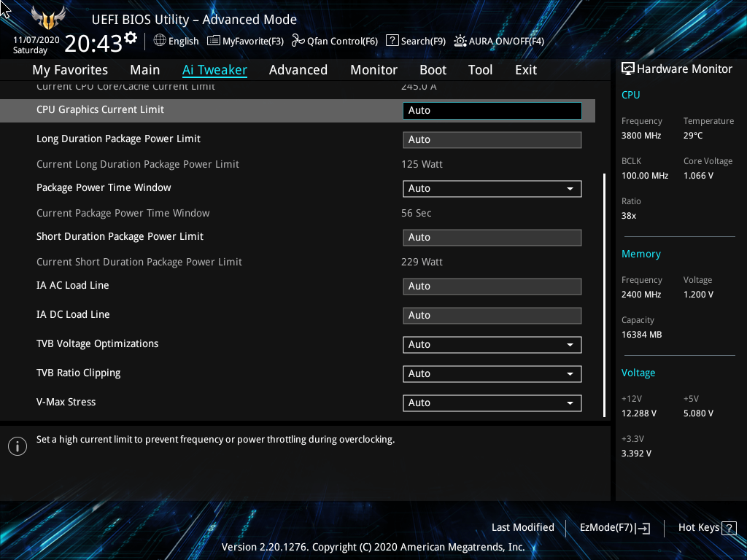Click the Last Modified button
This screenshot has height=560, width=747.
pos(522,528)
